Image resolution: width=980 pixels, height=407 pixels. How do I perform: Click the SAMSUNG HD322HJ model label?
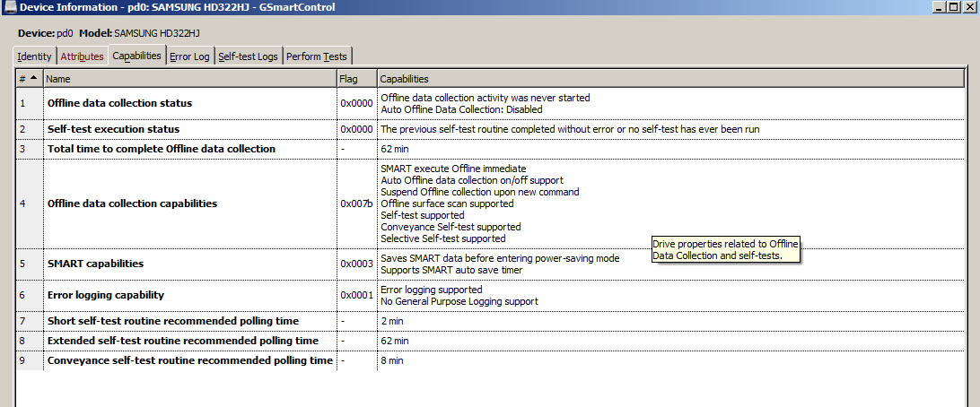157,33
